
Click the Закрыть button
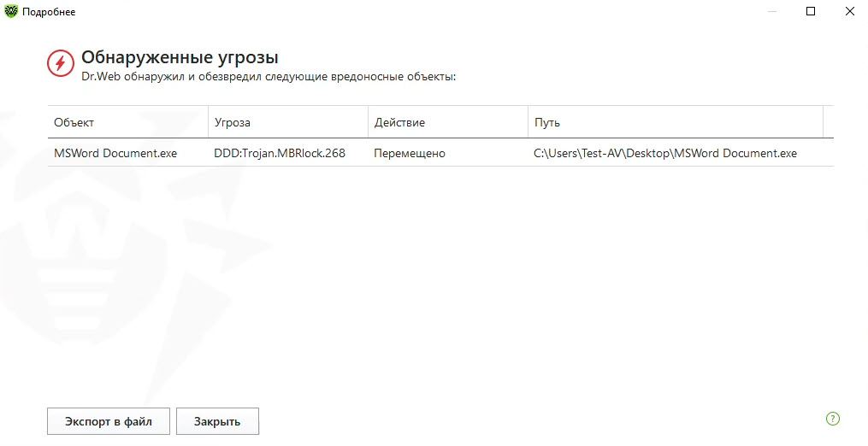click(x=217, y=422)
